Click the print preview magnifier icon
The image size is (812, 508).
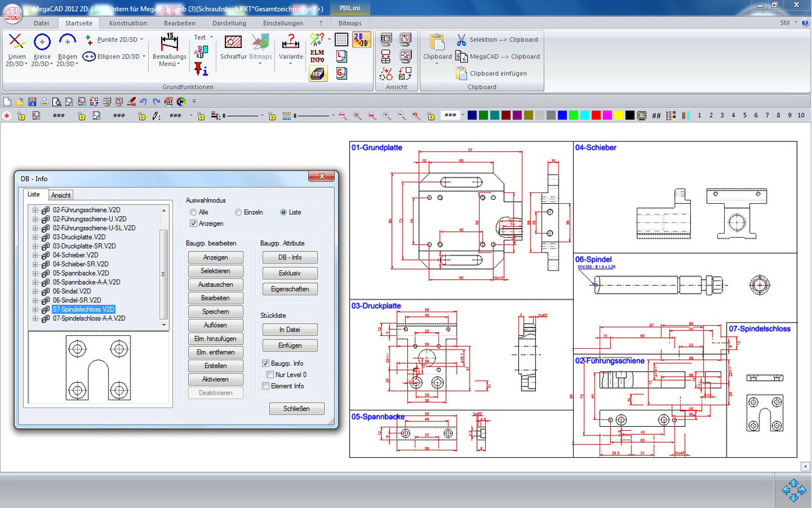pyautogui.click(x=57, y=102)
